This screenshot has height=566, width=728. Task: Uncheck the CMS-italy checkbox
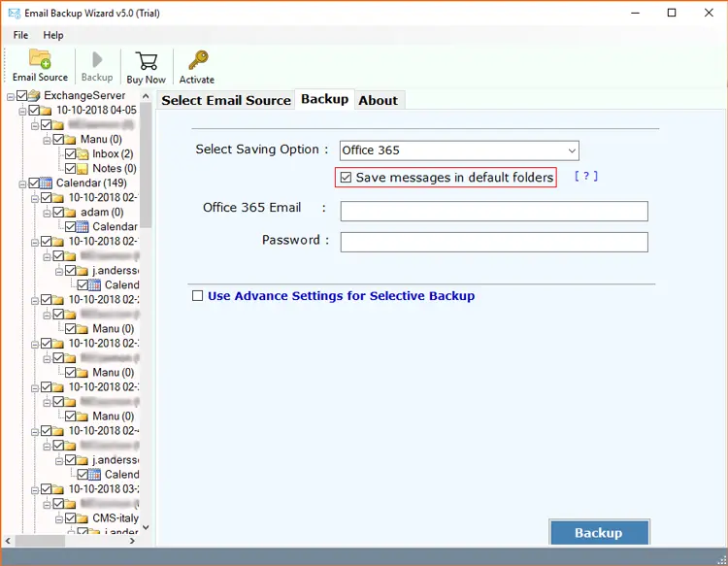pyautogui.click(x=71, y=517)
